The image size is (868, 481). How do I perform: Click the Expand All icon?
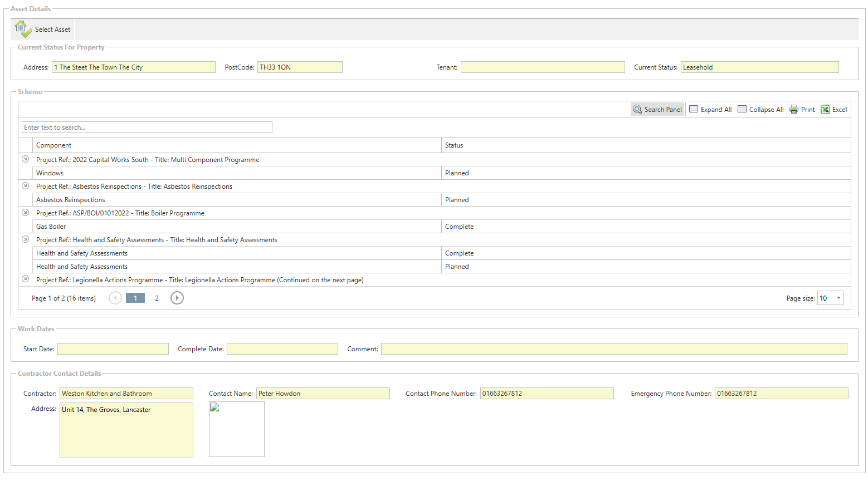pos(694,110)
